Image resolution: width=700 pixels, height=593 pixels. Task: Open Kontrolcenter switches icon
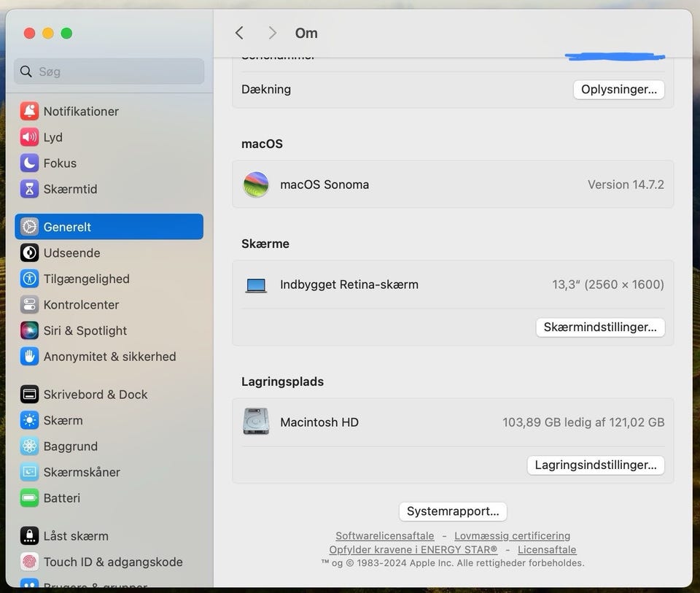tap(29, 305)
